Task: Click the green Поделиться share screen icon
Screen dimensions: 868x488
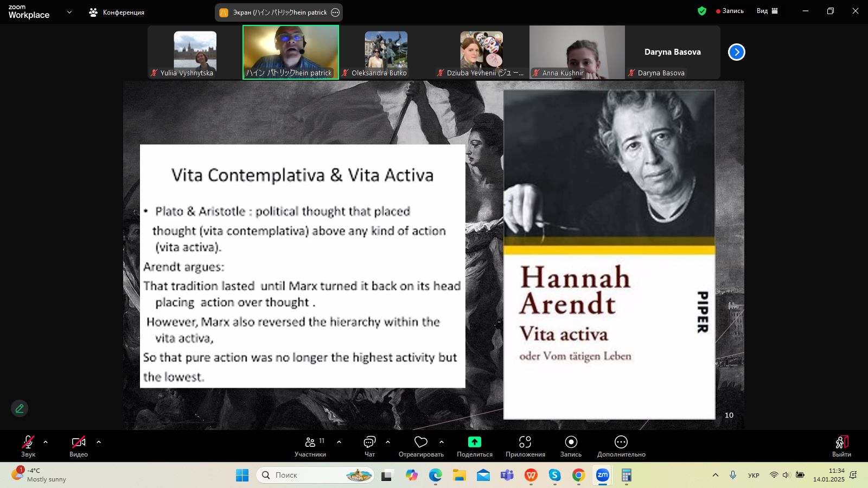Action: (474, 442)
